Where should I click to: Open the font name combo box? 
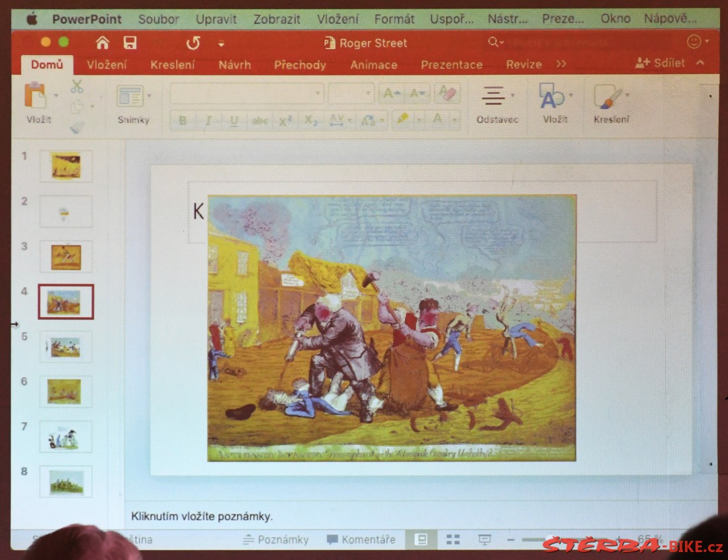(x=247, y=93)
